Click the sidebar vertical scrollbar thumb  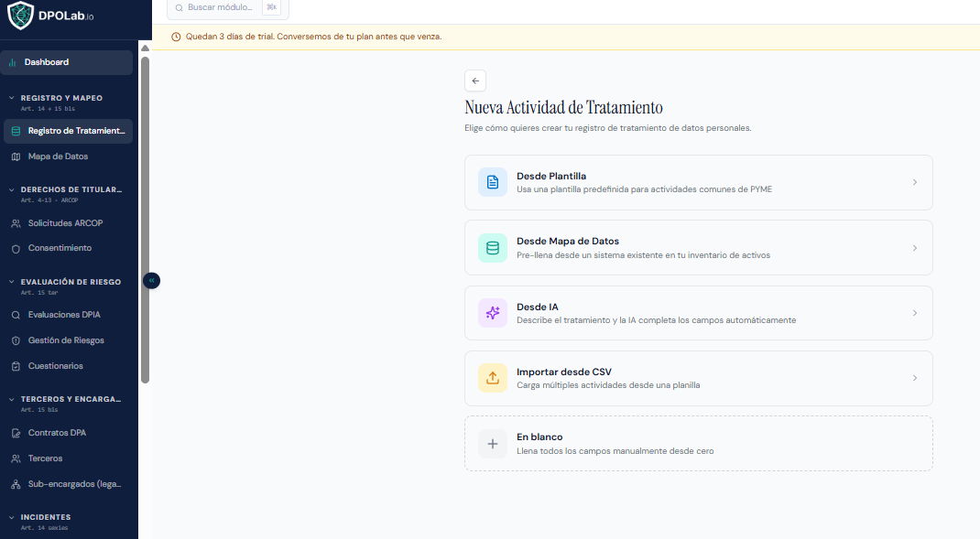point(145,220)
